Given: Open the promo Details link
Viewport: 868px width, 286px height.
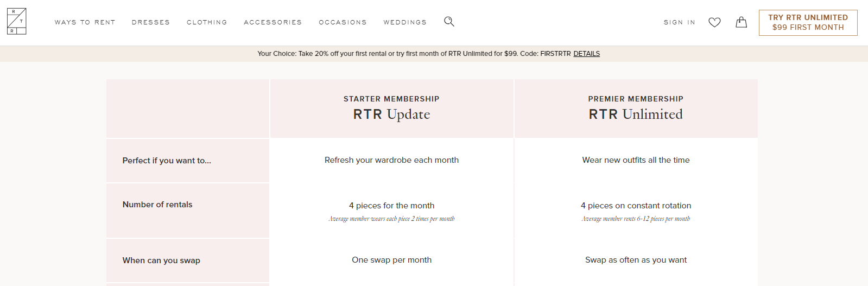Looking at the screenshot, I should pos(586,54).
